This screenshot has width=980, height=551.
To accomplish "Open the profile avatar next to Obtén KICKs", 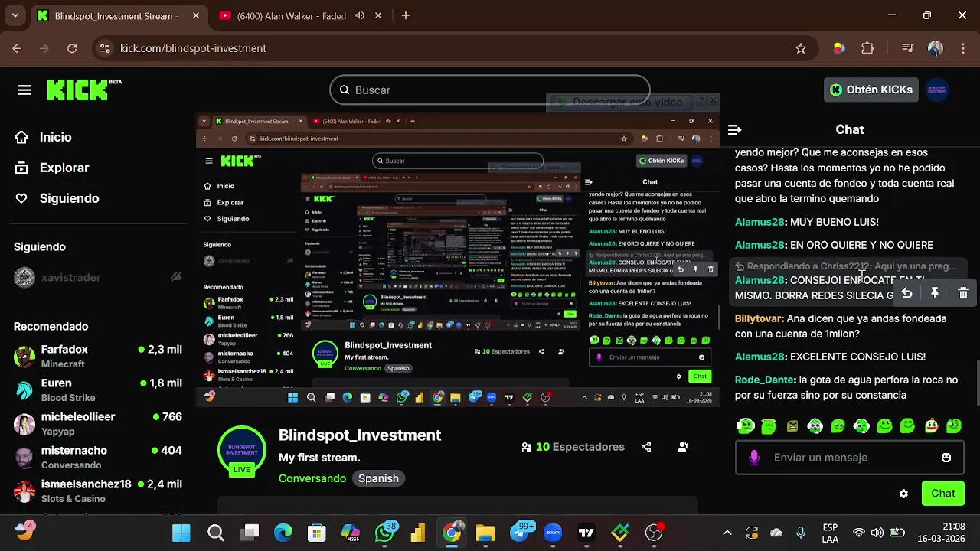I will pos(937,90).
